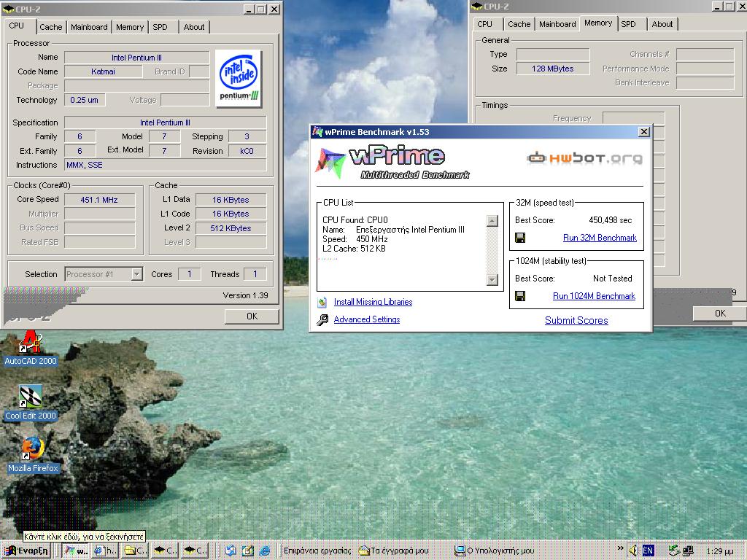Click CPU List scrollbar up arrow
The image size is (747, 560).
492,220
